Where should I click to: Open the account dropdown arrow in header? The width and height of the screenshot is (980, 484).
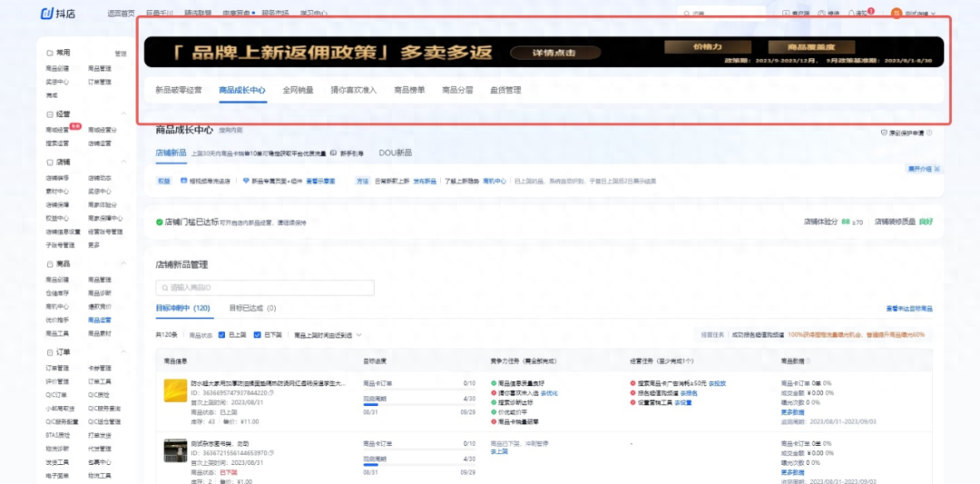coord(933,14)
